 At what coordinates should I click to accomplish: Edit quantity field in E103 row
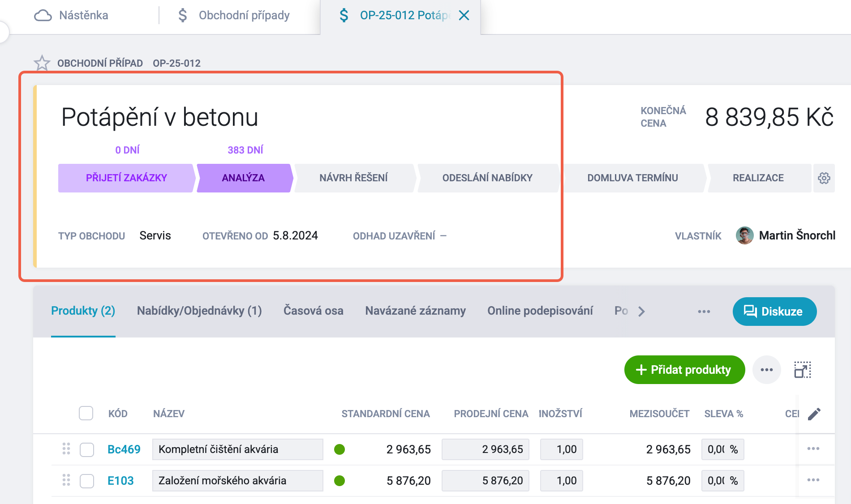[x=562, y=481]
